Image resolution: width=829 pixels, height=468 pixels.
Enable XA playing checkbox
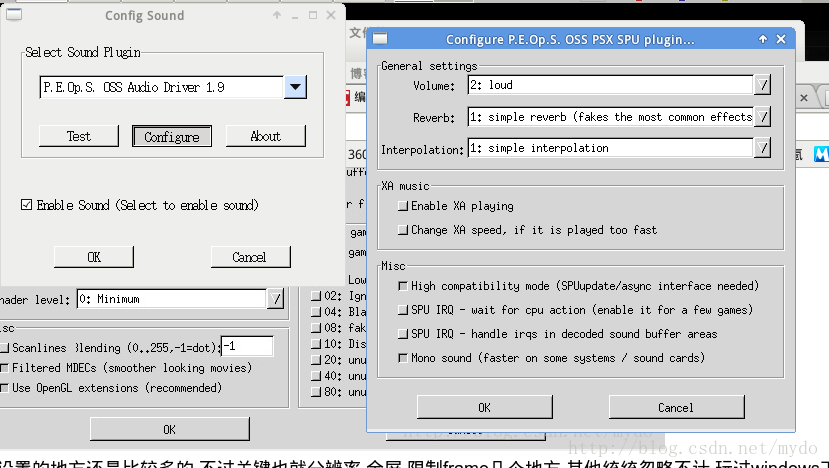[x=403, y=206]
